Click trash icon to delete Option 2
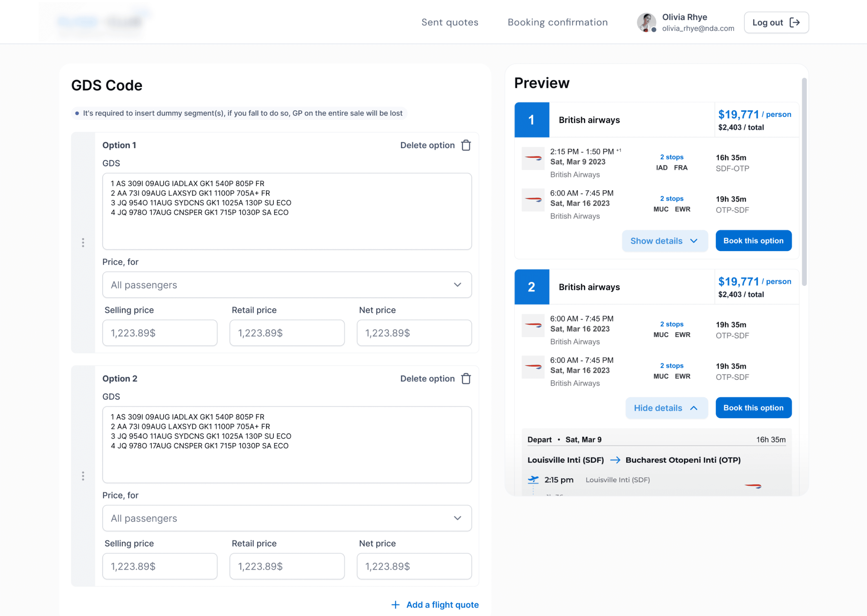 [x=466, y=379]
